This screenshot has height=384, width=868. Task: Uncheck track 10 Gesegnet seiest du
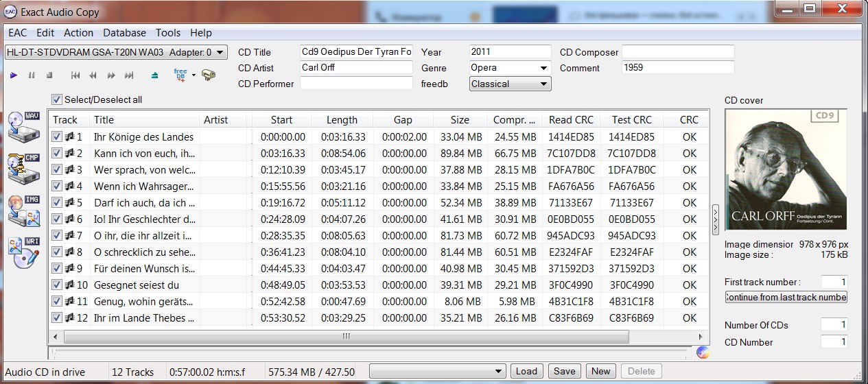(57, 285)
